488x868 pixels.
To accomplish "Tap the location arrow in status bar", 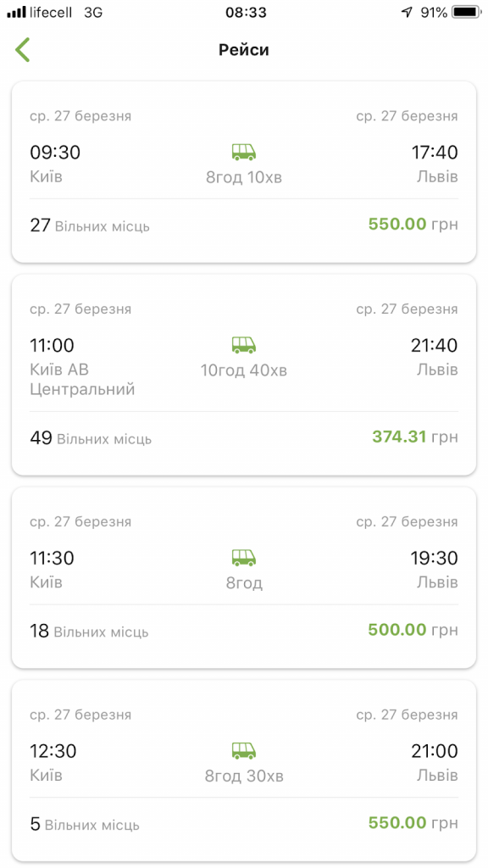I will (x=407, y=12).
